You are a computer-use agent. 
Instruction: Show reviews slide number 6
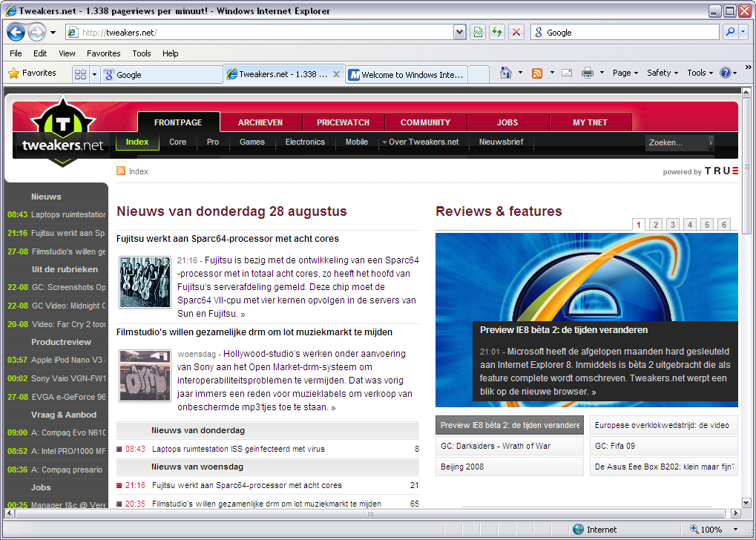724,224
